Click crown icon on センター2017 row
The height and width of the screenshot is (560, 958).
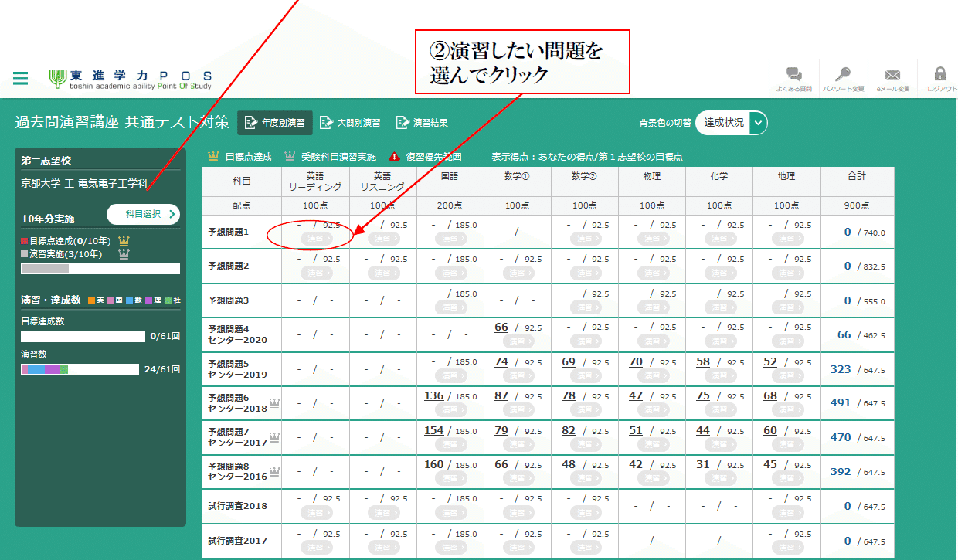pyautogui.click(x=274, y=436)
